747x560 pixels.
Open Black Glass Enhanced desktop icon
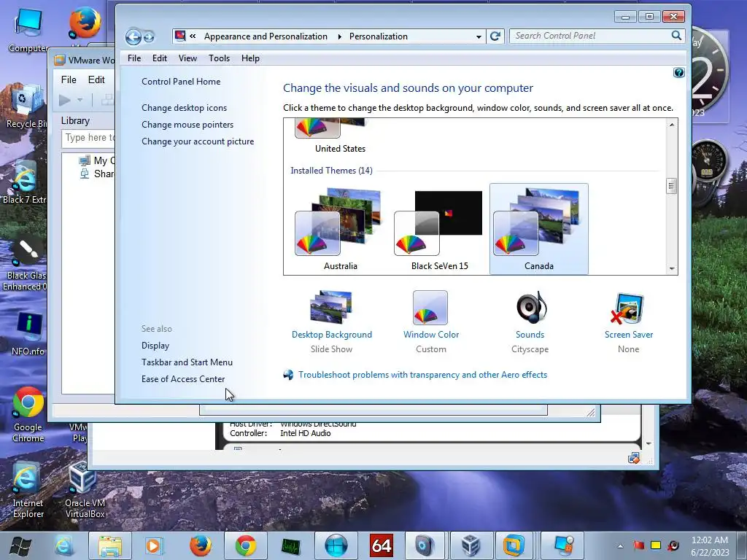coord(26,264)
